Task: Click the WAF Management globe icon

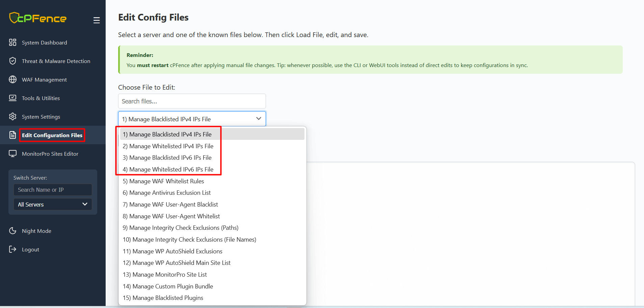Action: 12,80
